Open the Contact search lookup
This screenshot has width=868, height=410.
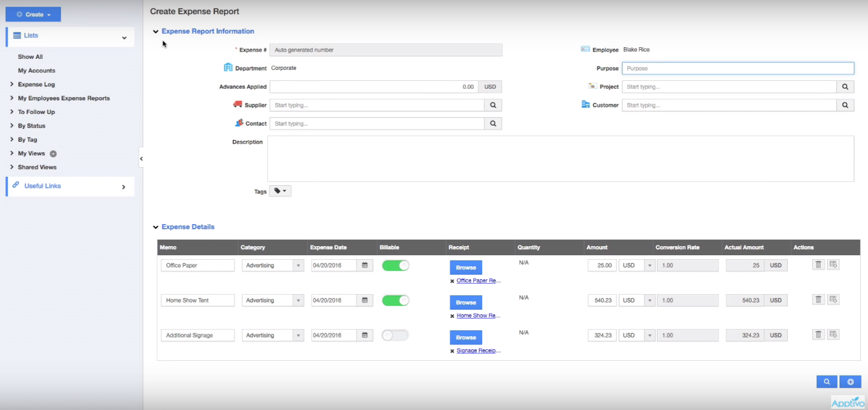(x=493, y=123)
